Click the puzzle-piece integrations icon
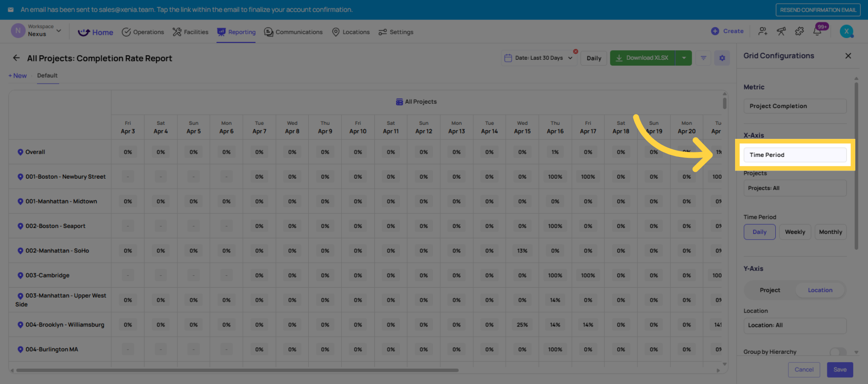 [x=799, y=31]
